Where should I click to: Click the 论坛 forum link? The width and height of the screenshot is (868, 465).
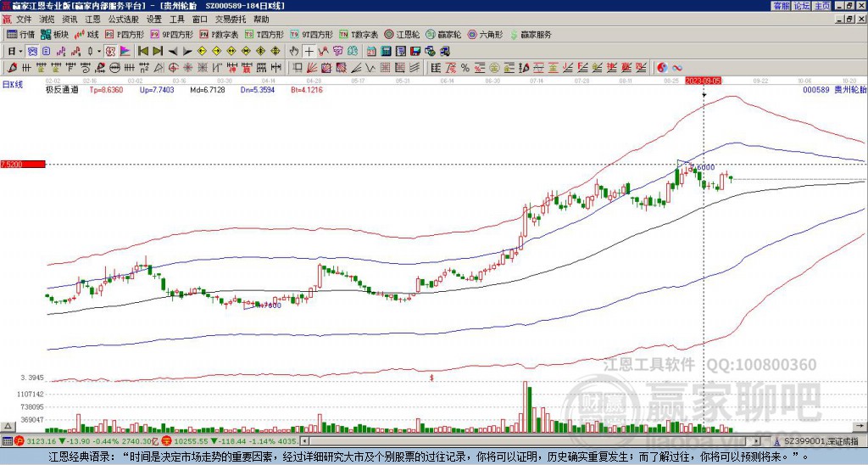click(802, 6)
